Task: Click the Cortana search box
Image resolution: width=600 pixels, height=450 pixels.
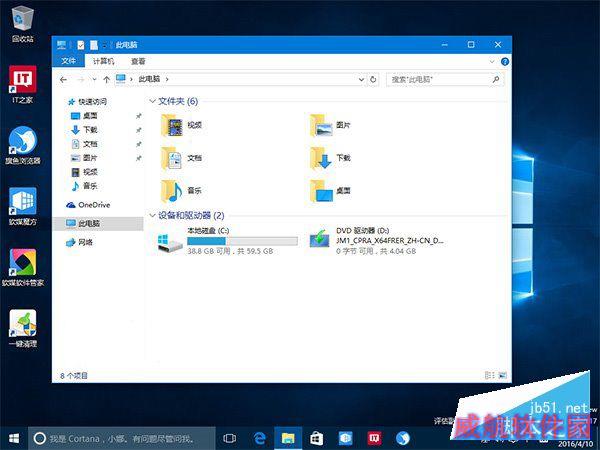Action: (122, 439)
